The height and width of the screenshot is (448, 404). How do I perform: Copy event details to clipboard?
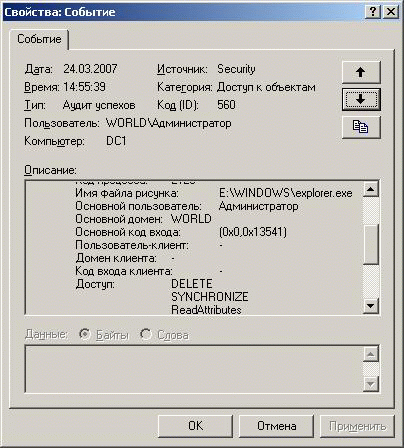[x=361, y=127]
